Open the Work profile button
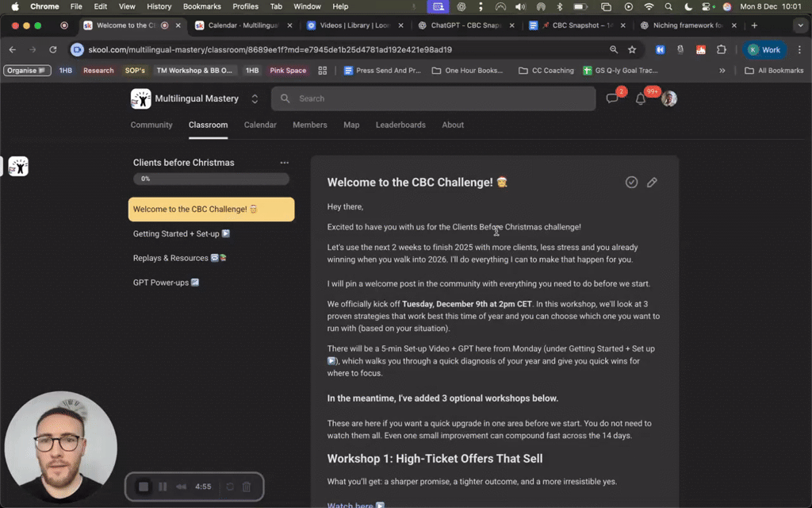Viewport: 812px width, 508px height. [764, 50]
